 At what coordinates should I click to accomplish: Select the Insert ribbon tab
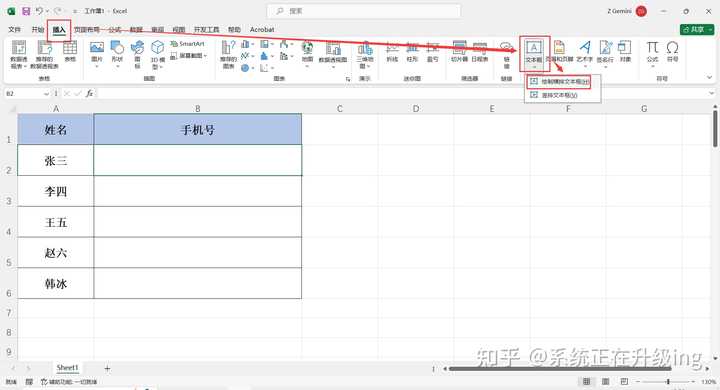click(x=59, y=29)
